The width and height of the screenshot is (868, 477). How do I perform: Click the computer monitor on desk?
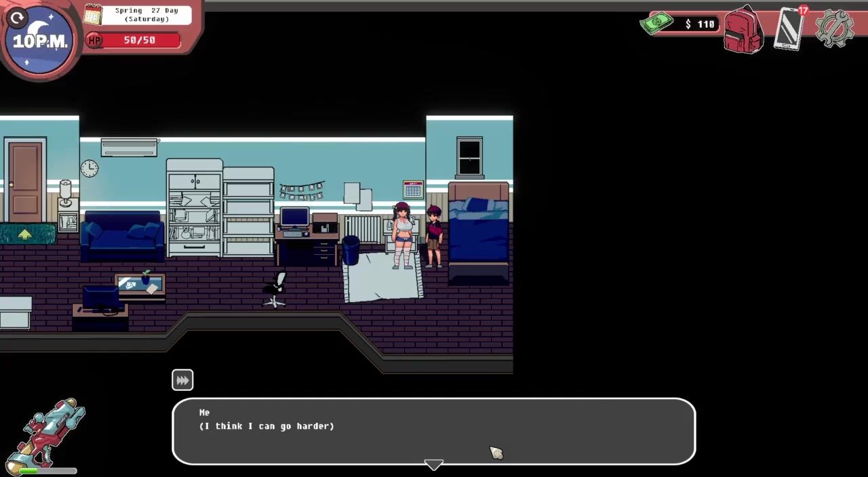[294, 217]
